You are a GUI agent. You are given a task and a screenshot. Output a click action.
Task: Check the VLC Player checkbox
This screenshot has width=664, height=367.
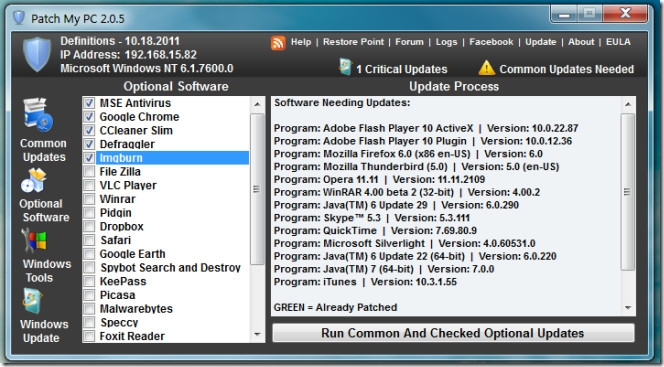[89, 185]
